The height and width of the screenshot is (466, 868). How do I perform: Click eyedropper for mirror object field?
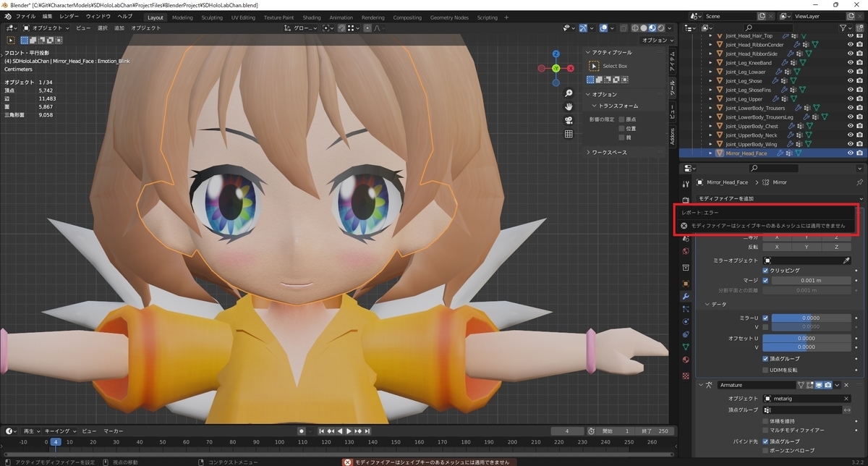(846, 260)
